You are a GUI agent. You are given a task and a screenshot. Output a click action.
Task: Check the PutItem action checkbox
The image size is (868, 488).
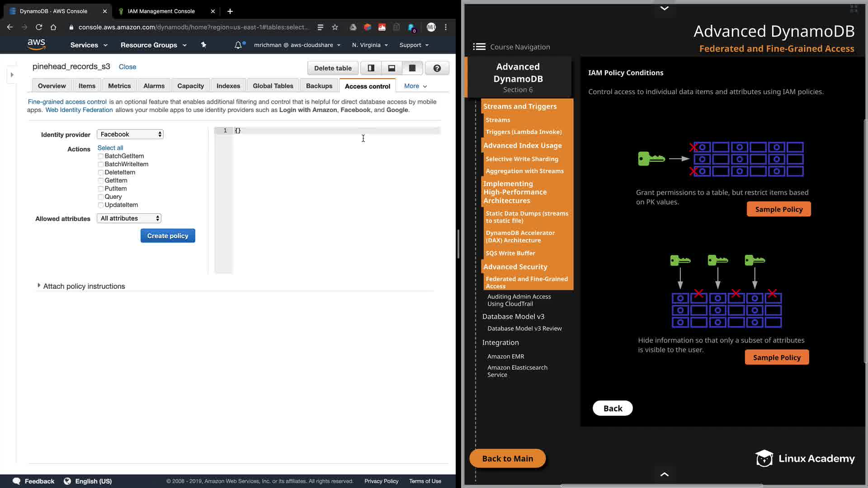pyautogui.click(x=101, y=189)
